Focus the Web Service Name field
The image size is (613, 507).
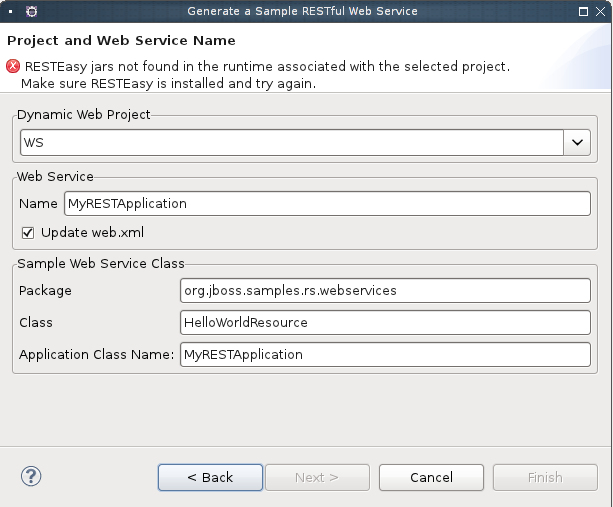(327, 204)
